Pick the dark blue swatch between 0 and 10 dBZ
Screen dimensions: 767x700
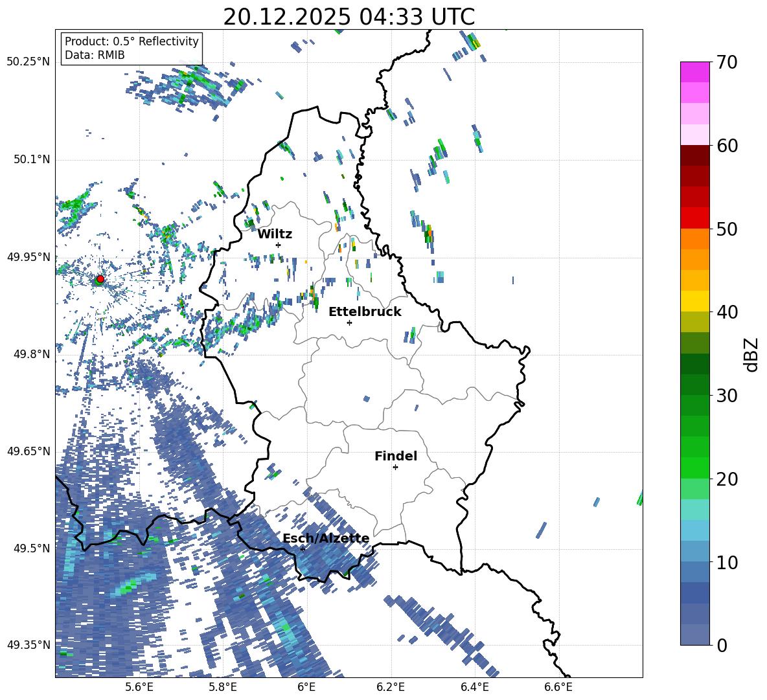(694, 593)
